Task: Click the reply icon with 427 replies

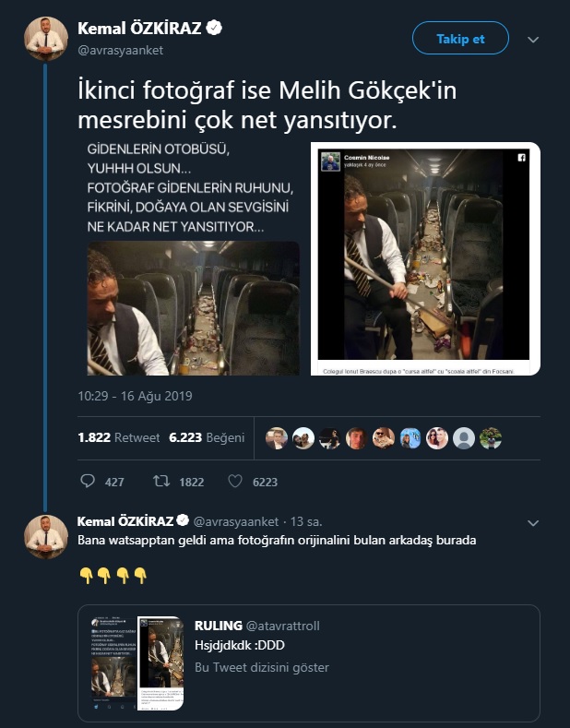Action: tap(89, 482)
